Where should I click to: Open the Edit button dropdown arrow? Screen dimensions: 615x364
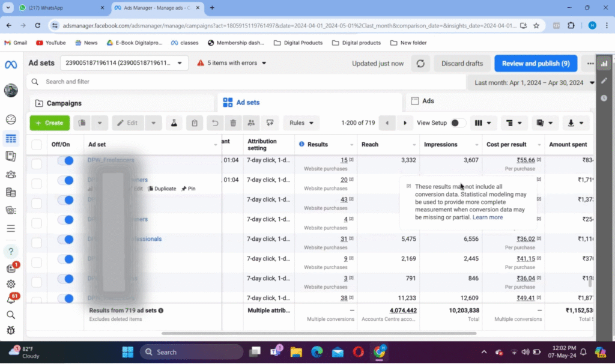coord(153,123)
